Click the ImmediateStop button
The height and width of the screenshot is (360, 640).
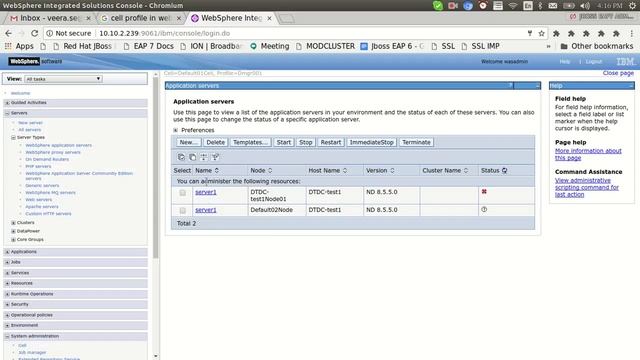pyautogui.click(x=371, y=142)
